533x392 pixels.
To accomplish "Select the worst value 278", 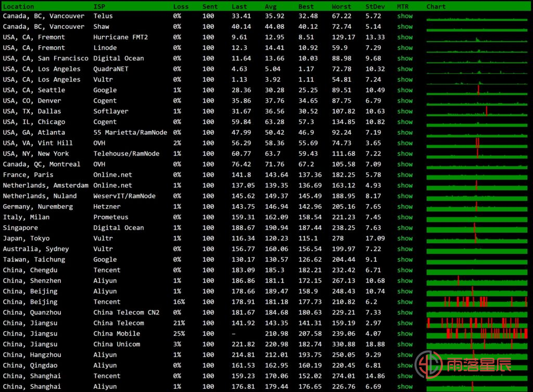I will pos(337,238).
